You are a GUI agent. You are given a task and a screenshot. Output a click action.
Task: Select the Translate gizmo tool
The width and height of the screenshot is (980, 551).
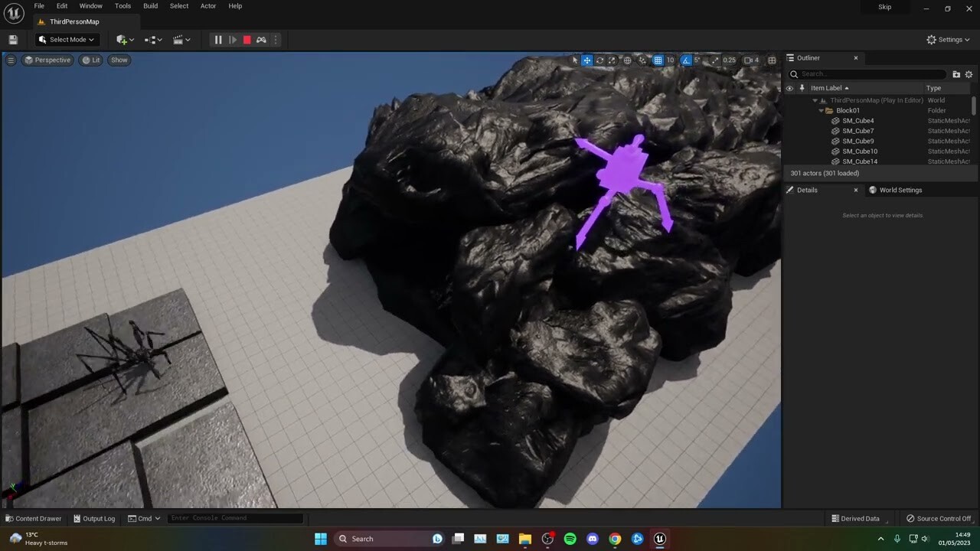click(586, 60)
